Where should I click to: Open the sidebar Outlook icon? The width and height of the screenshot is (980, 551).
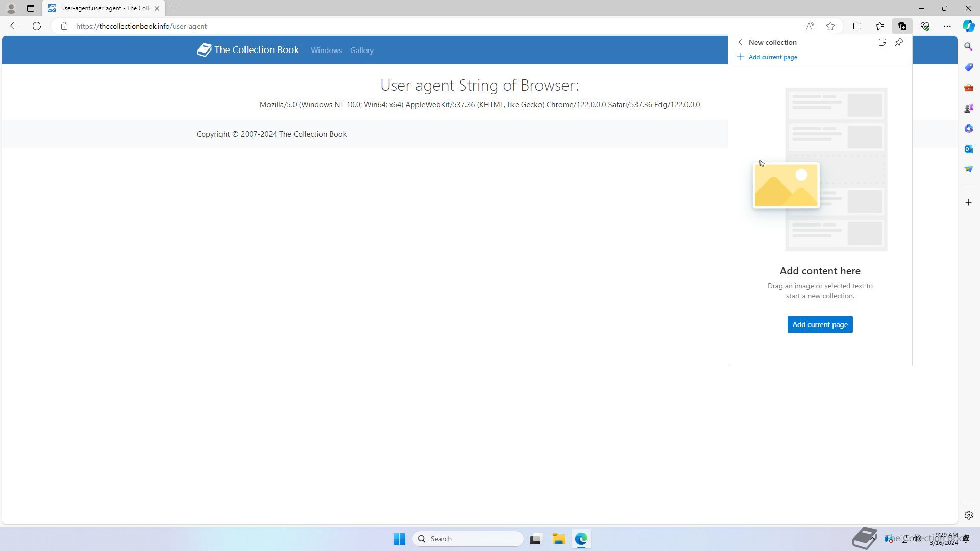[968, 149]
